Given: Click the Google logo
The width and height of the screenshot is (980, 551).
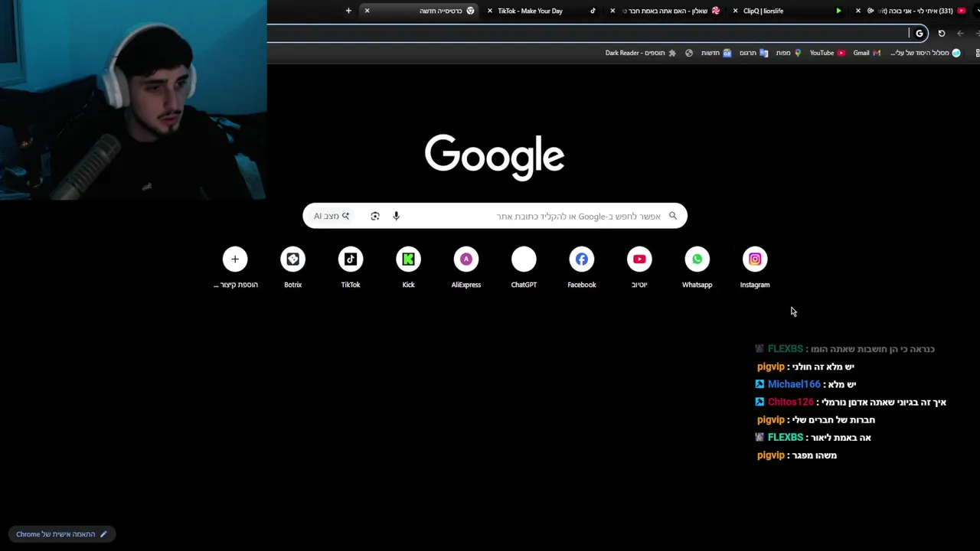Looking at the screenshot, I should point(495,157).
